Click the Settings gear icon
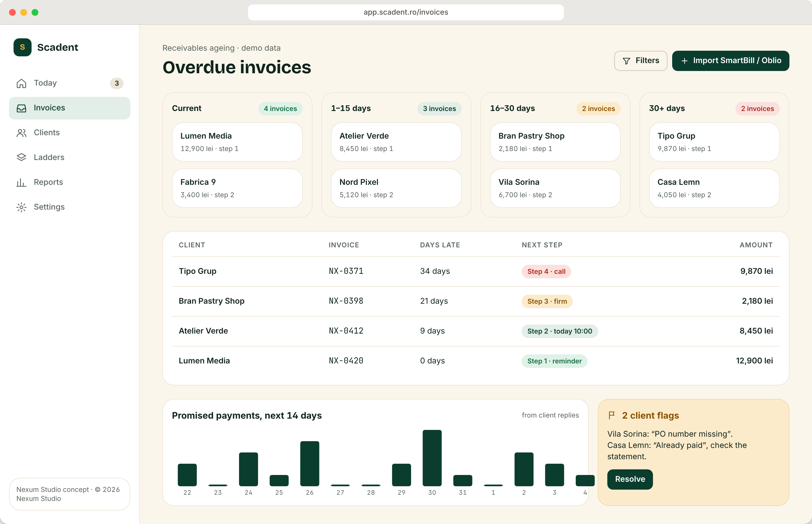Viewport: 812px width, 524px height. pos(21,207)
